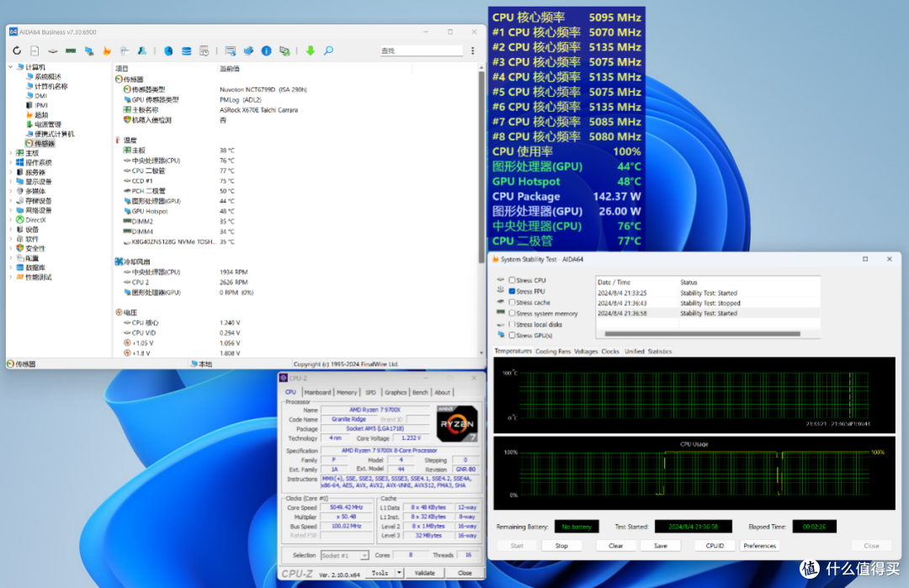
Task: Stop the running stability test
Action: click(x=561, y=546)
